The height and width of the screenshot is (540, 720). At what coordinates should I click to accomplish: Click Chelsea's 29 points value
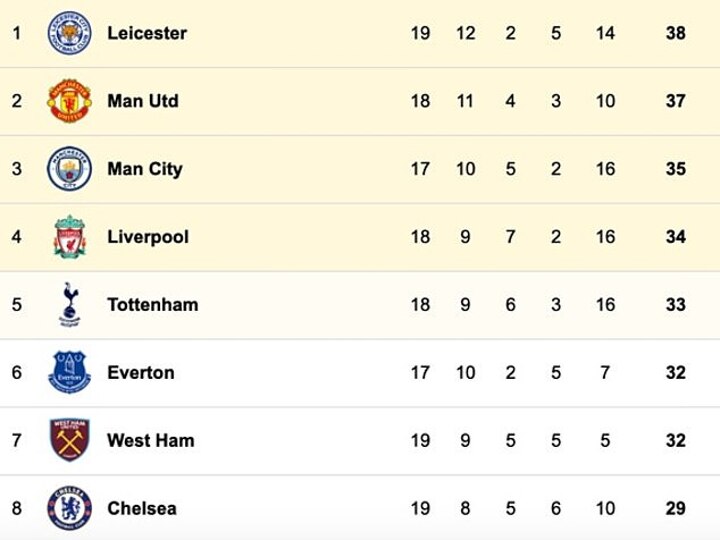[x=676, y=509]
